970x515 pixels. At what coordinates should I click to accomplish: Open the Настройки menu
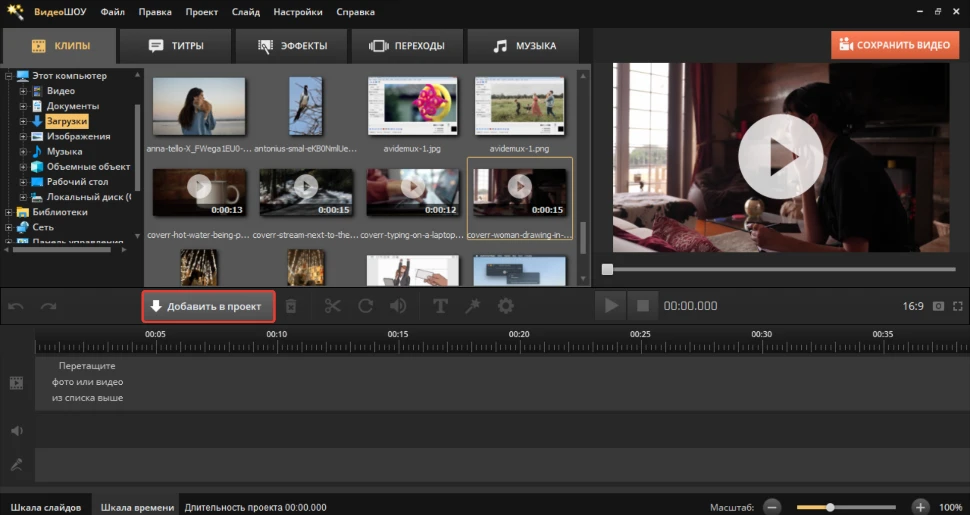point(298,12)
